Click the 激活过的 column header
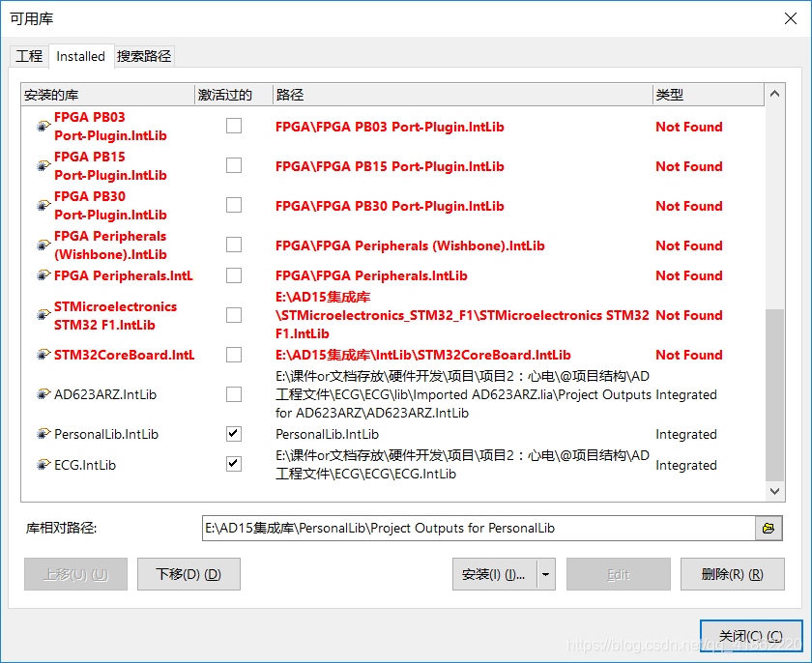812x663 pixels. (x=234, y=95)
